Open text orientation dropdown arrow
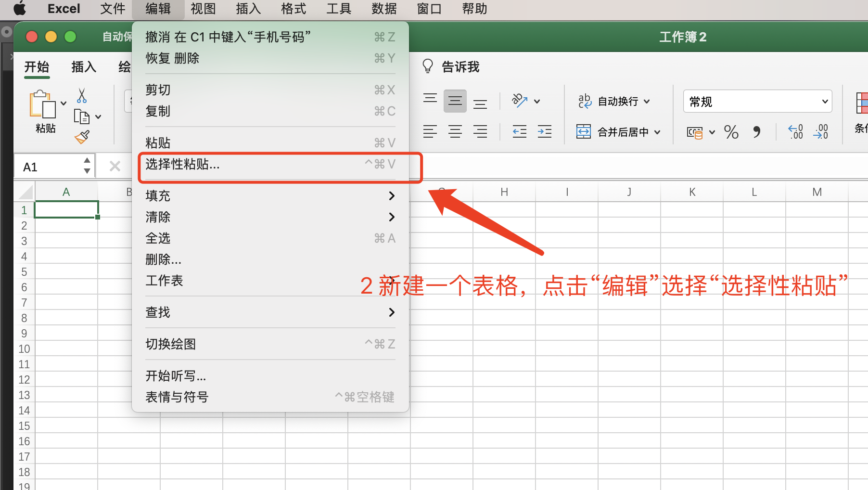Image resolution: width=868 pixels, height=490 pixels. pos(537,101)
